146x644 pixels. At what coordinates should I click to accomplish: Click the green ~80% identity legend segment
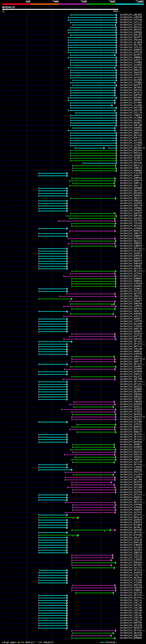[101, 4]
